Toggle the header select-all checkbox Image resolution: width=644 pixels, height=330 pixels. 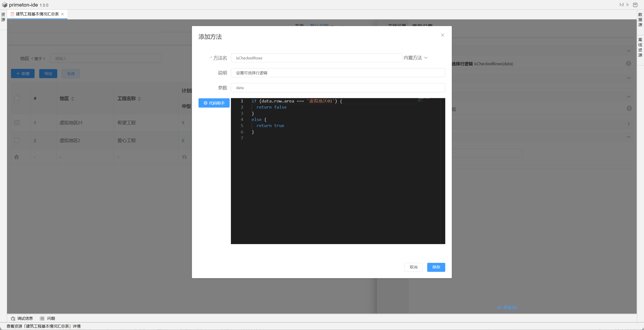(x=17, y=98)
